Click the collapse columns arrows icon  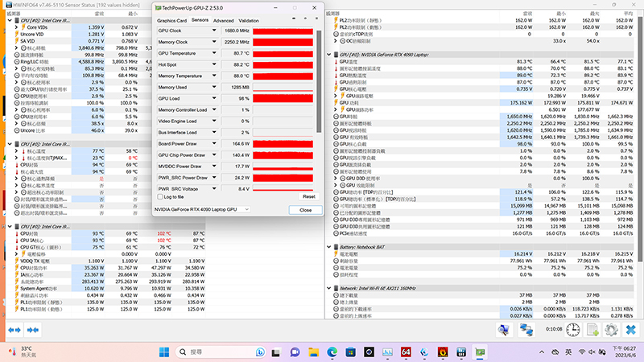pyautogui.click(x=33, y=330)
